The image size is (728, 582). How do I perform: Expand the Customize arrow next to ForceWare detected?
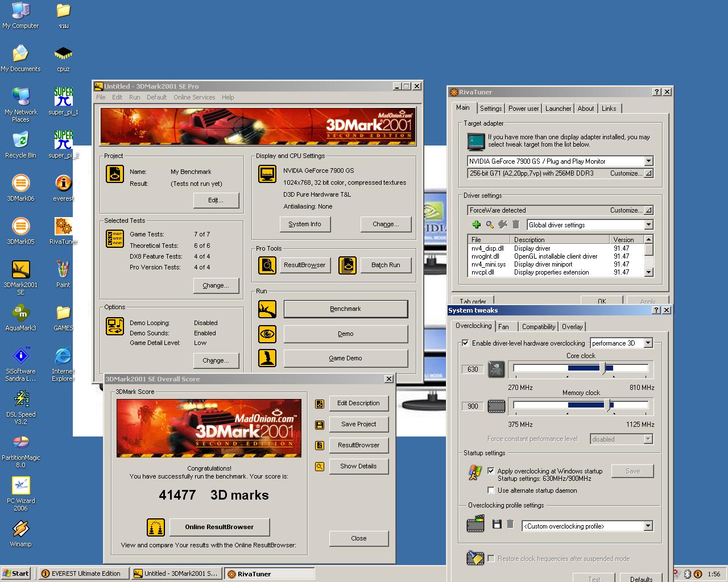pyautogui.click(x=648, y=210)
